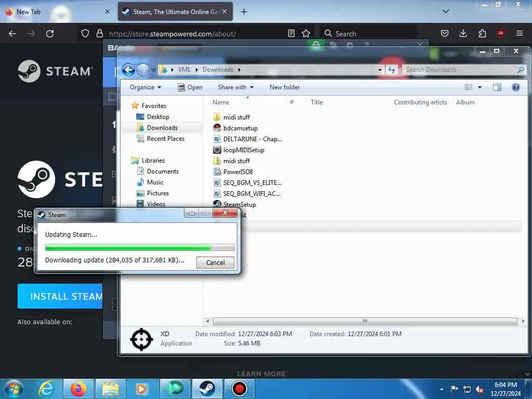Toggle the preview pane icon

tap(497, 87)
